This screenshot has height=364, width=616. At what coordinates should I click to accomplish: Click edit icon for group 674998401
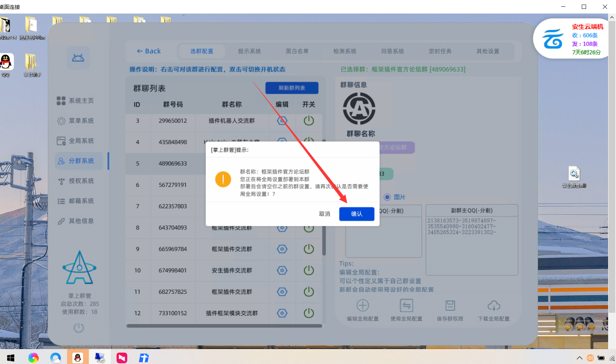click(282, 270)
